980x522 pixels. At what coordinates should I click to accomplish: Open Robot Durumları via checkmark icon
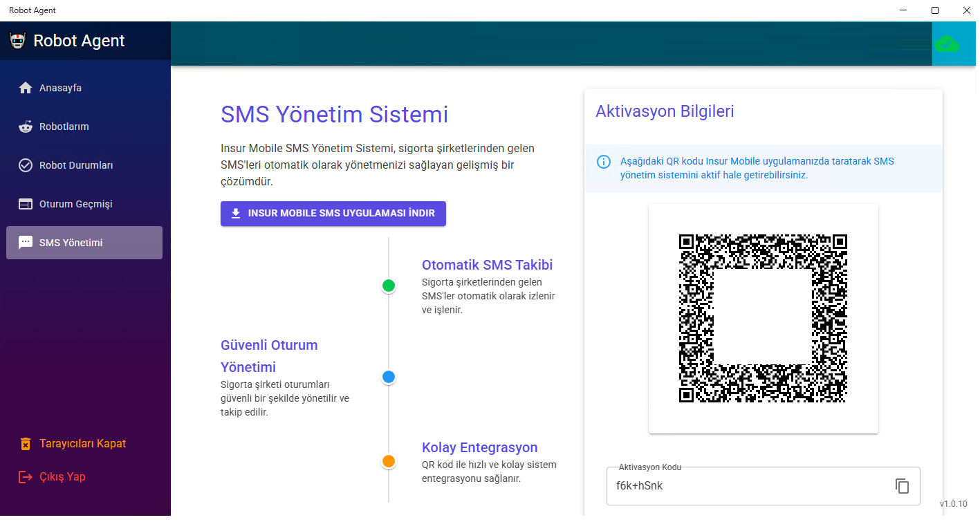pos(26,165)
